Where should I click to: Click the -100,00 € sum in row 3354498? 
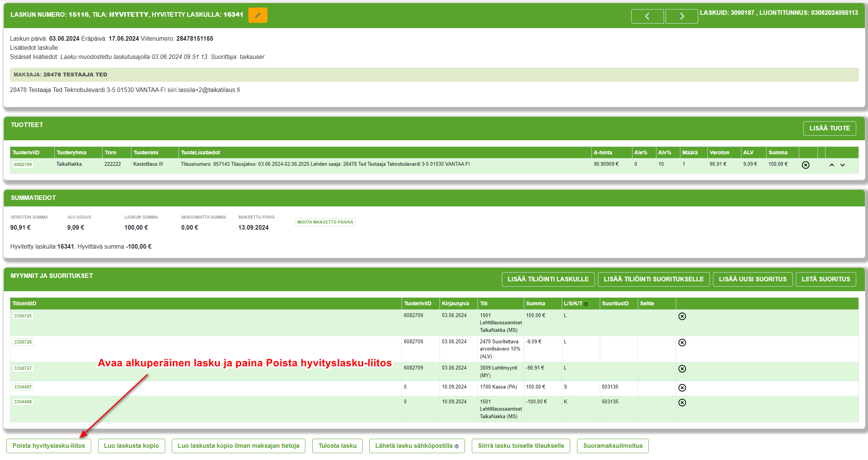pos(536,402)
